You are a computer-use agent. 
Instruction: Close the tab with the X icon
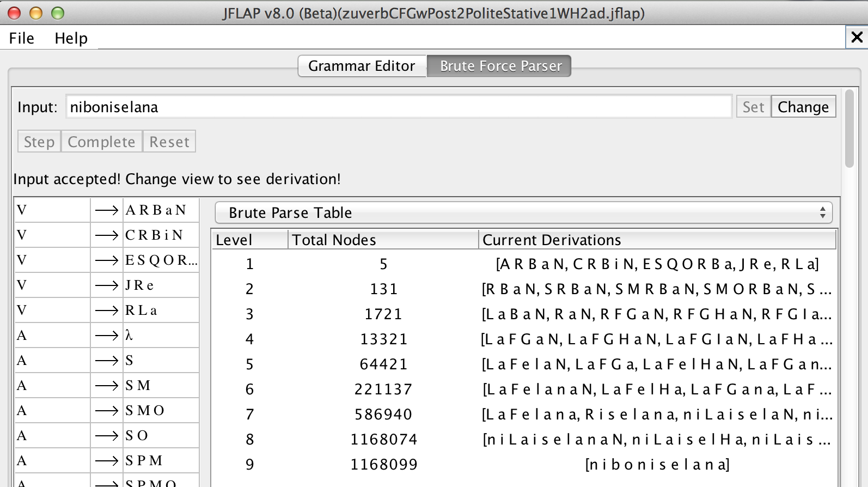857,37
